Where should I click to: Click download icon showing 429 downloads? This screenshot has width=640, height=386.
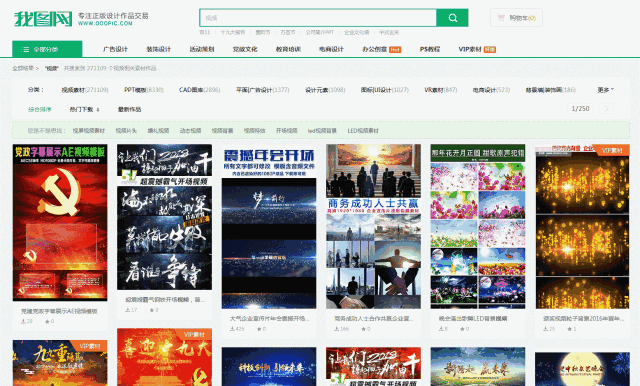tap(232, 328)
